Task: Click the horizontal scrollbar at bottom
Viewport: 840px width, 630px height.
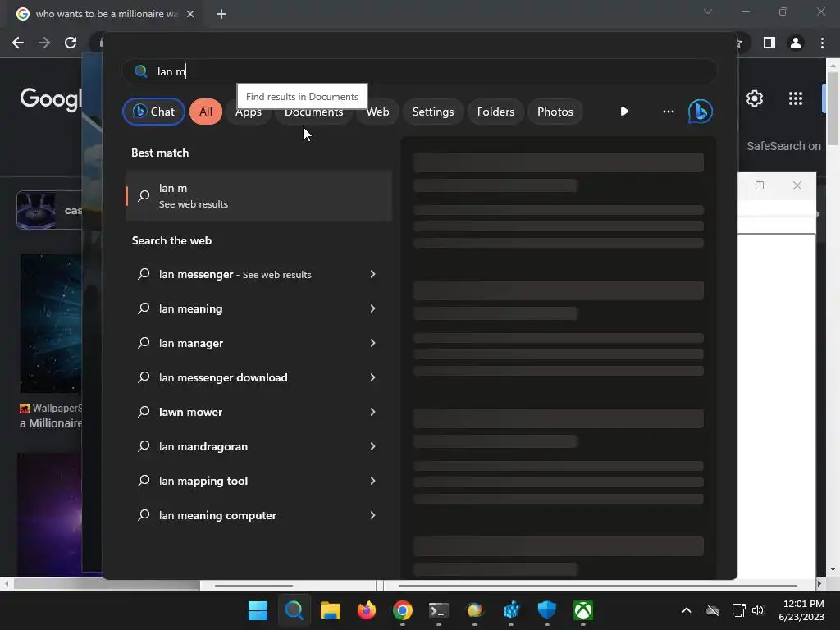Action: coord(107,584)
